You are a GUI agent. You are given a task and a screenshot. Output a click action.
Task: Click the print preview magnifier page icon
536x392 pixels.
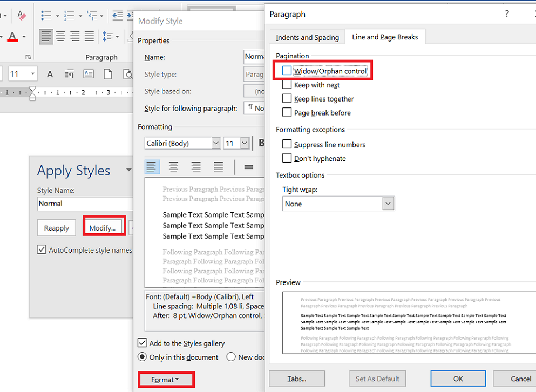[127, 74]
